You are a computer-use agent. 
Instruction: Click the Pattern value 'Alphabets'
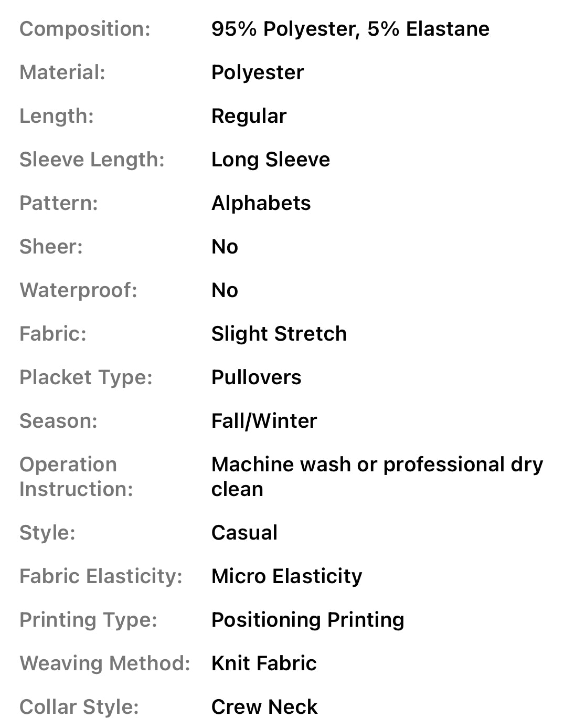[261, 203]
